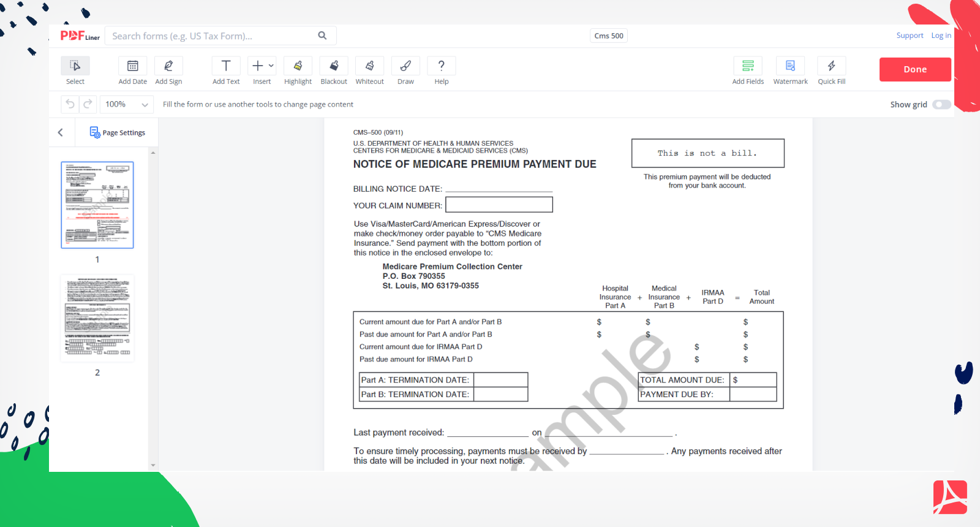Click the Part A Termination Date field
Viewport: 980px width, 527px height.
tap(501, 380)
